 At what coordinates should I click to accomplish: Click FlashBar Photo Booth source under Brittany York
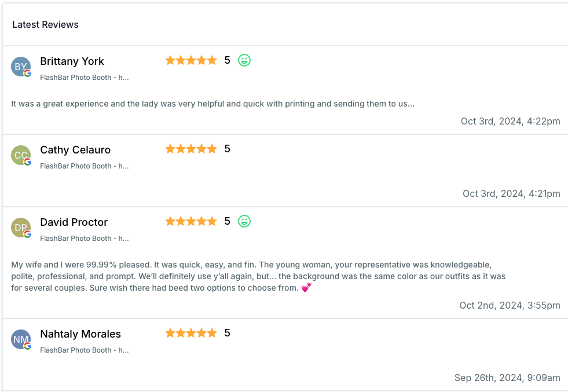85,78
